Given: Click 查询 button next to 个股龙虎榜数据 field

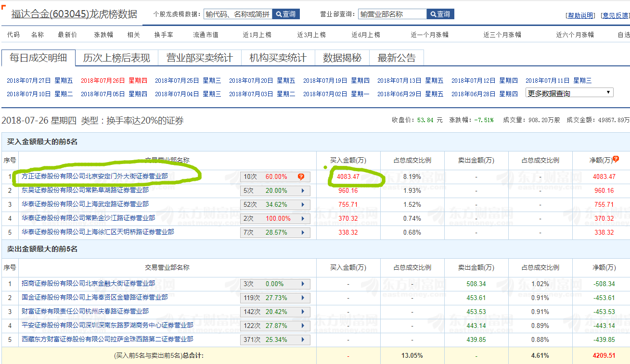Looking at the screenshot, I should [286, 14].
